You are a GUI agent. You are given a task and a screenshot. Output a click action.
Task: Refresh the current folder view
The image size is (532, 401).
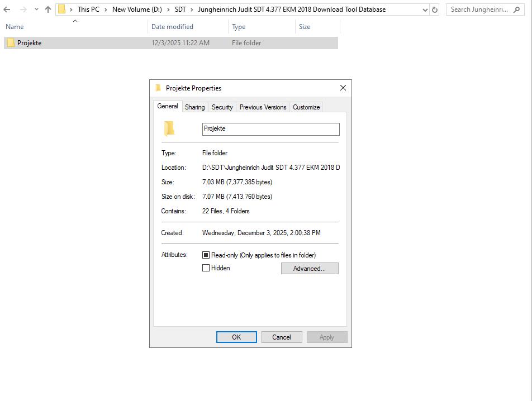coord(435,9)
